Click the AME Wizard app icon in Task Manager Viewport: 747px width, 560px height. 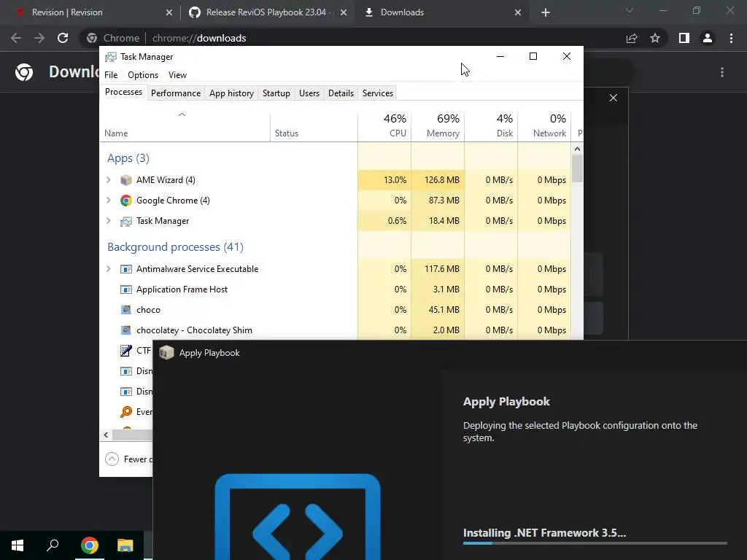[125, 180]
